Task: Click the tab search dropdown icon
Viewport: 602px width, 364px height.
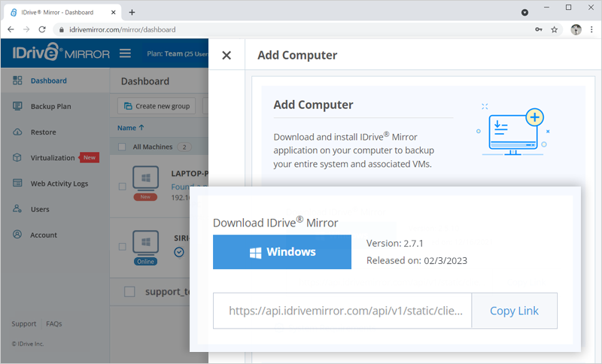Action: (524, 13)
